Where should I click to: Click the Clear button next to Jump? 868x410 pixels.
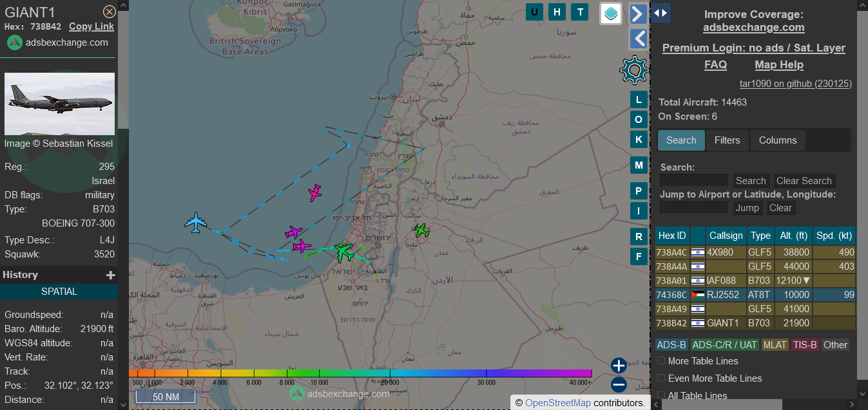tap(780, 208)
